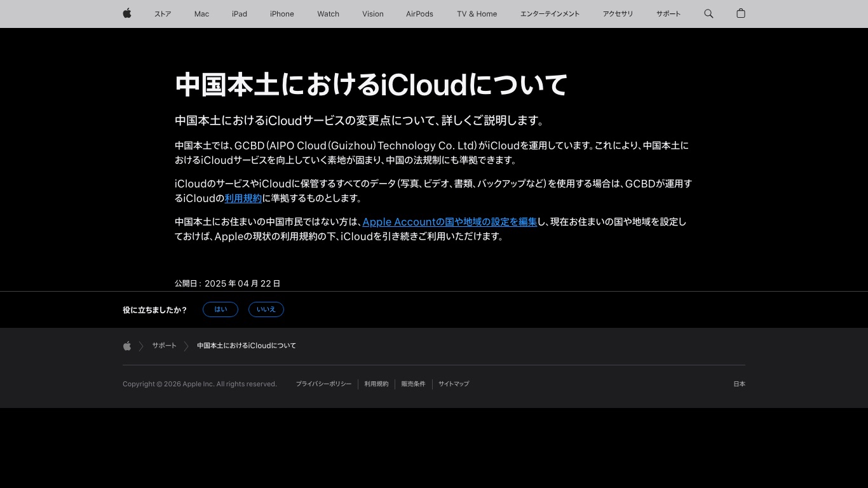Open the プライバシーポリシー footer link
The height and width of the screenshot is (488, 868).
323,384
